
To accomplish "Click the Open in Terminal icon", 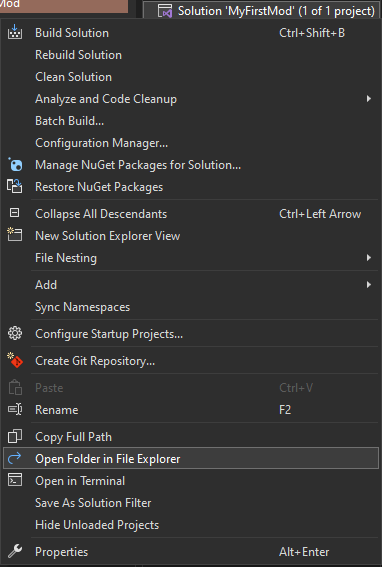I will [x=15, y=480].
